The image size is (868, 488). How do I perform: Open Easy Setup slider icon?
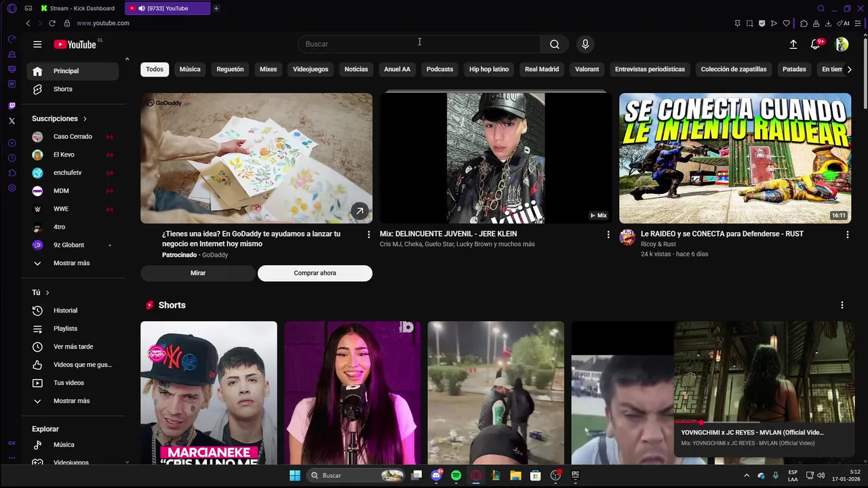click(858, 23)
